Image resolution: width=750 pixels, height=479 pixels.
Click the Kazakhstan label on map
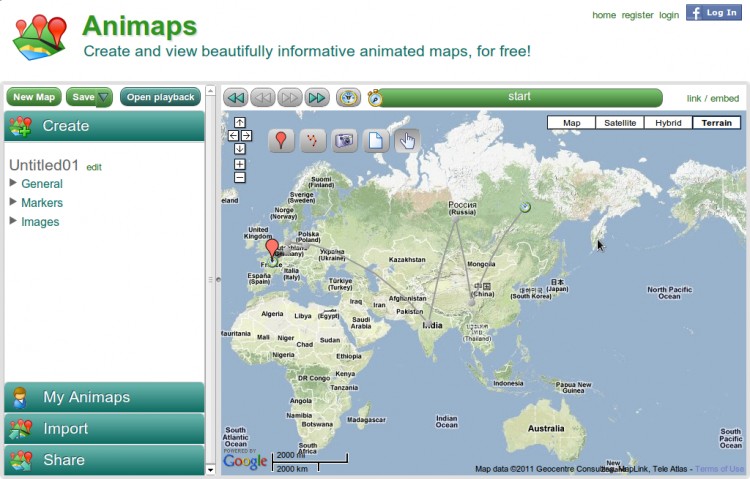click(x=407, y=259)
